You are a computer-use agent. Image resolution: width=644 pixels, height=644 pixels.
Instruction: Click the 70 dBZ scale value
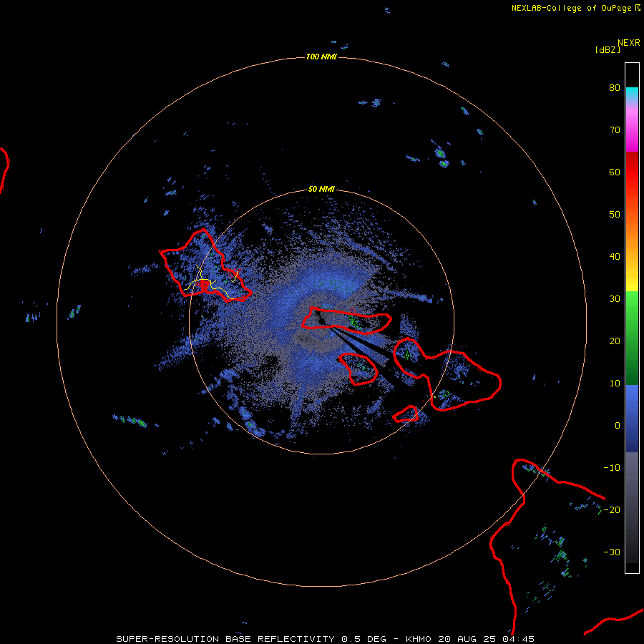tap(615, 130)
